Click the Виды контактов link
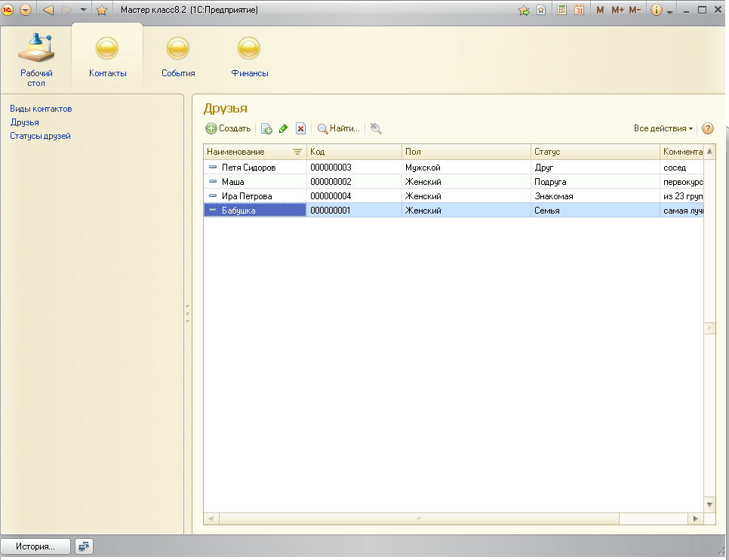Screen dimensions: 729x560 tap(41, 109)
